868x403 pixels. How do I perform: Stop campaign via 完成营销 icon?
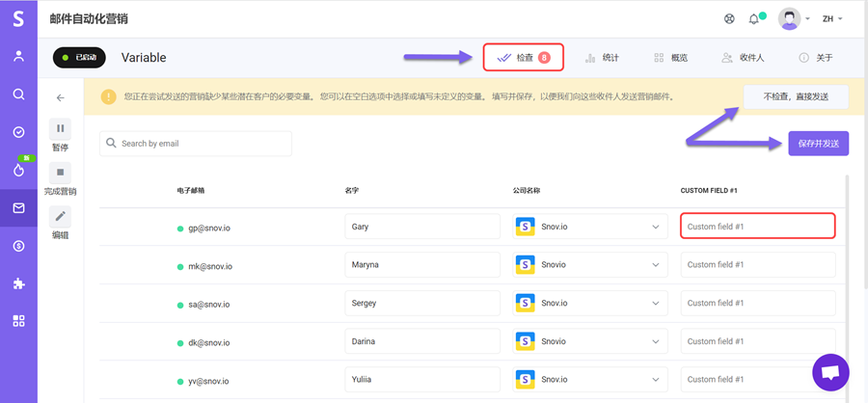coord(61,173)
